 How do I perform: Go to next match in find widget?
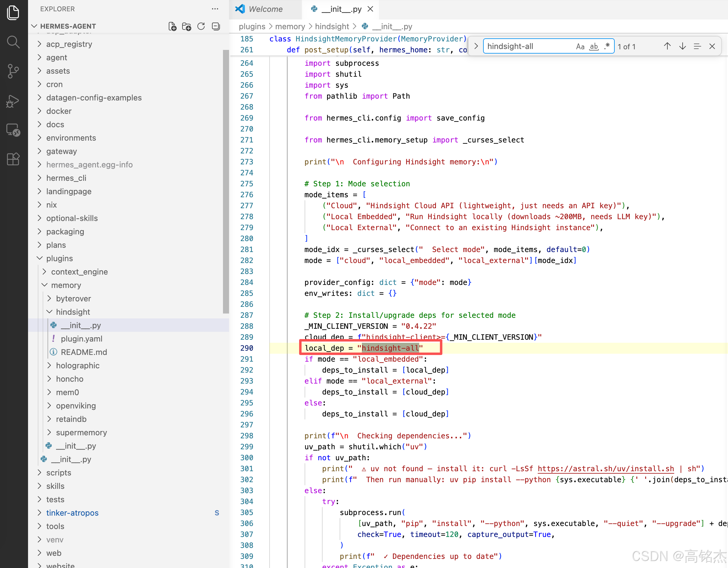[682, 46]
